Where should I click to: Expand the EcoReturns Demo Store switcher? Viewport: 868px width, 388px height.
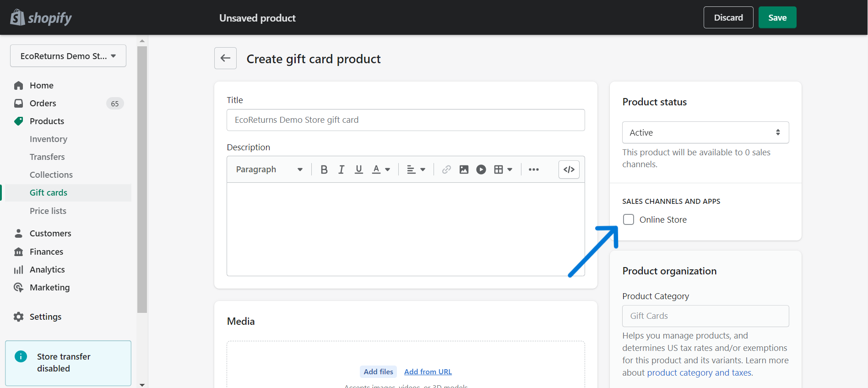coord(68,56)
